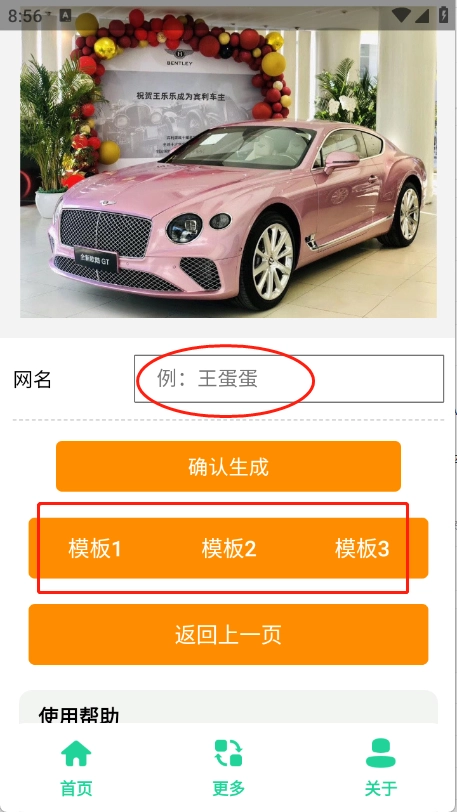Image resolution: width=457 pixels, height=812 pixels.
Task: Go back with 返回上一页 button
Action: [228, 634]
